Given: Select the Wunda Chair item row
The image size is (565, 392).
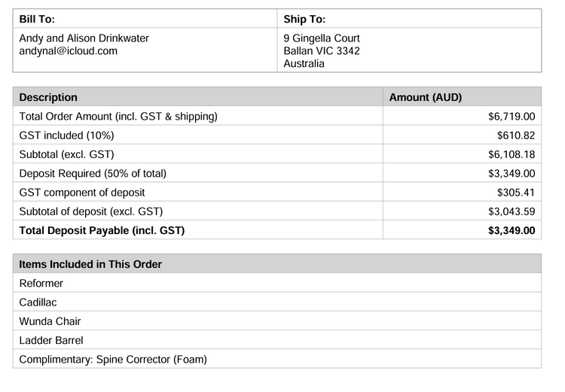Looking at the screenshot, I should 50,321.
